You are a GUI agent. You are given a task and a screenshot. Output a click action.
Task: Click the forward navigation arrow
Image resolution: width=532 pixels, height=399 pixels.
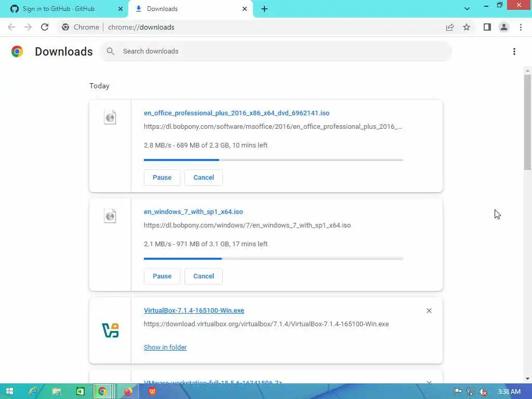28,27
